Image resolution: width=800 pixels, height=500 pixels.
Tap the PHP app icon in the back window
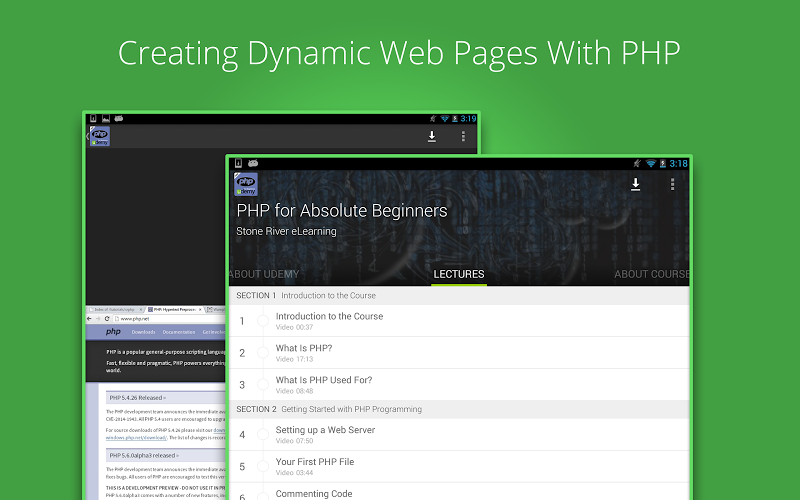click(100, 137)
